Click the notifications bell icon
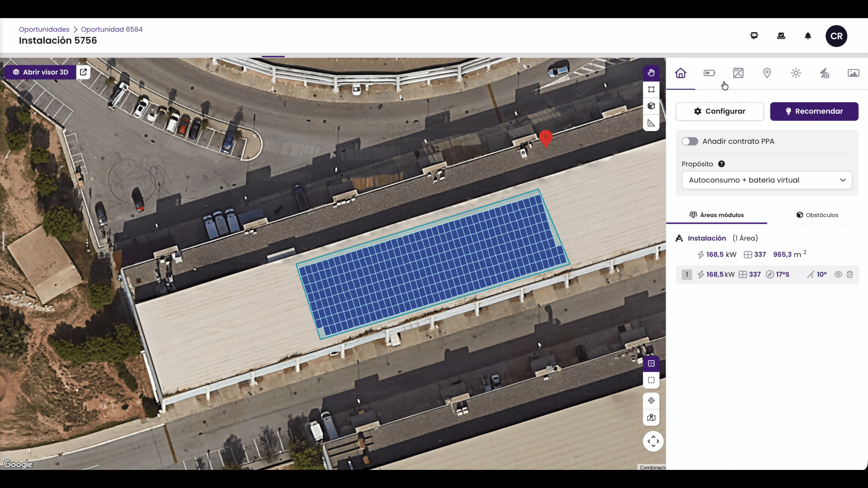Viewport: 868px width, 488px height. point(808,36)
